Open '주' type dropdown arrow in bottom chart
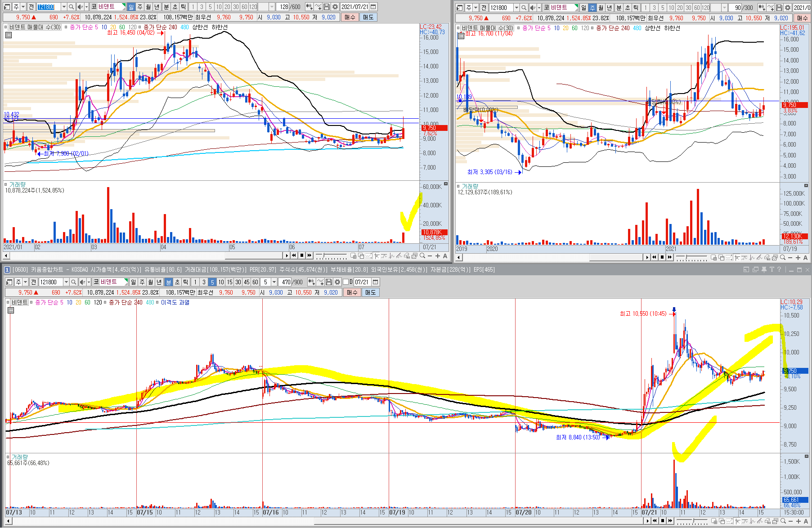The height and width of the screenshot is (528, 812). click(25, 282)
